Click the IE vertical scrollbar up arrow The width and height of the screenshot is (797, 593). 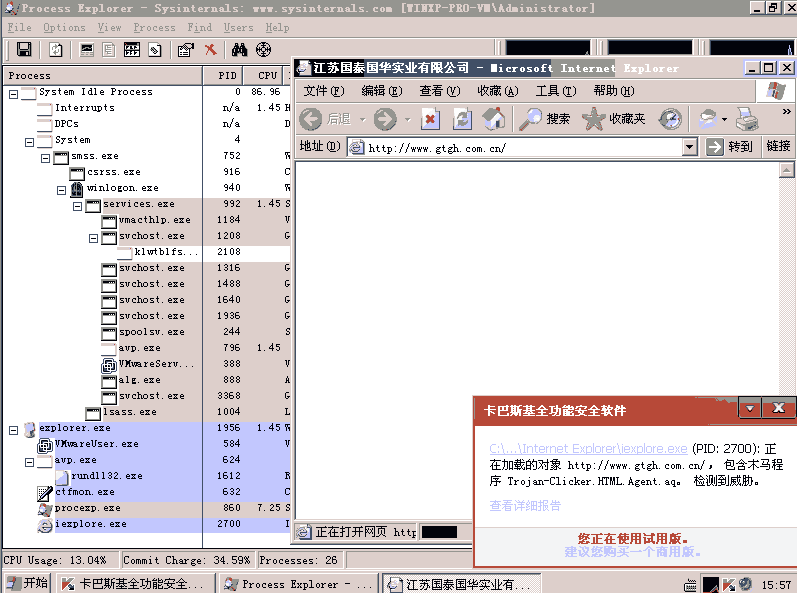pos(786,170)
